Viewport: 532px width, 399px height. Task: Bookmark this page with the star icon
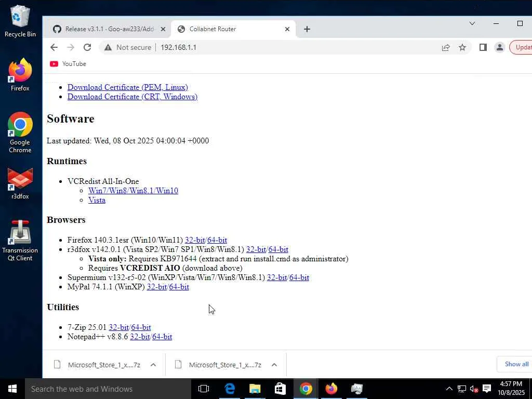point(462,47)
